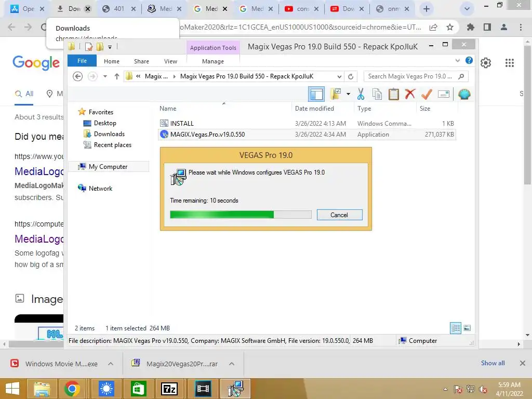Cancel the VEGAS Pro 19.0 installation
Image resolution: width=532 pixels, height=399 pixels.
pos(339,215)
